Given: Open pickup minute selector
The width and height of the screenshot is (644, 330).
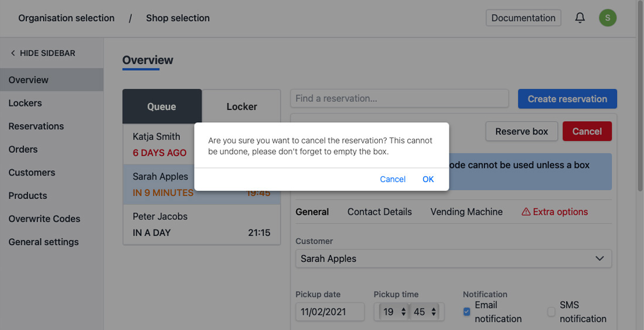Looking at the screenshot, I should [425, 312].
